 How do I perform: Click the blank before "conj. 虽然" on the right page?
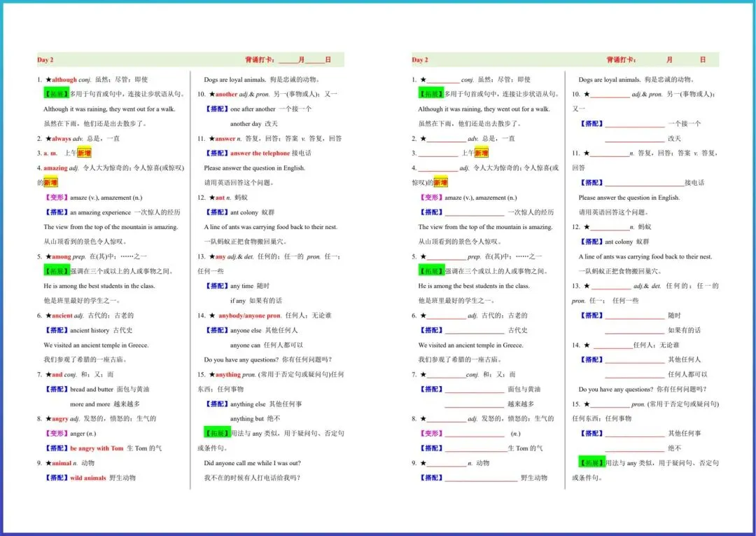[443, 81]
